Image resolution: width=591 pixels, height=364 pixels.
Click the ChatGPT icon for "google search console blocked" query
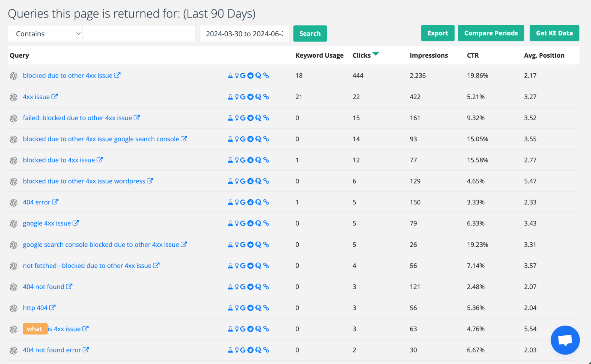pyautogui.click(x=13, y=245)
